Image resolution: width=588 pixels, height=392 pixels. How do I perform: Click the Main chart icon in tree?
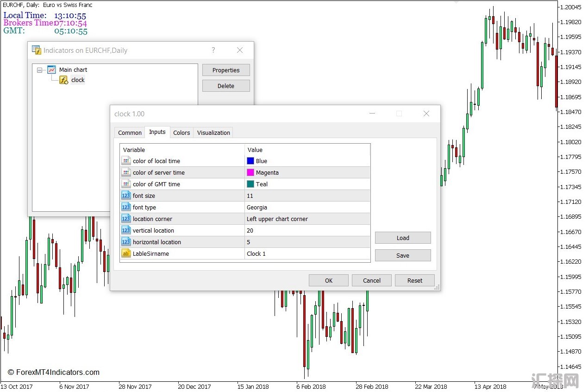tap(51, 70)
